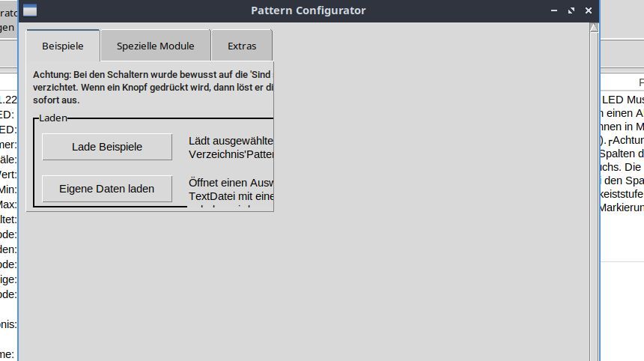Click the description starting with Öffnet
Screen dimensions: 644x361
click(x=231, y=189)
